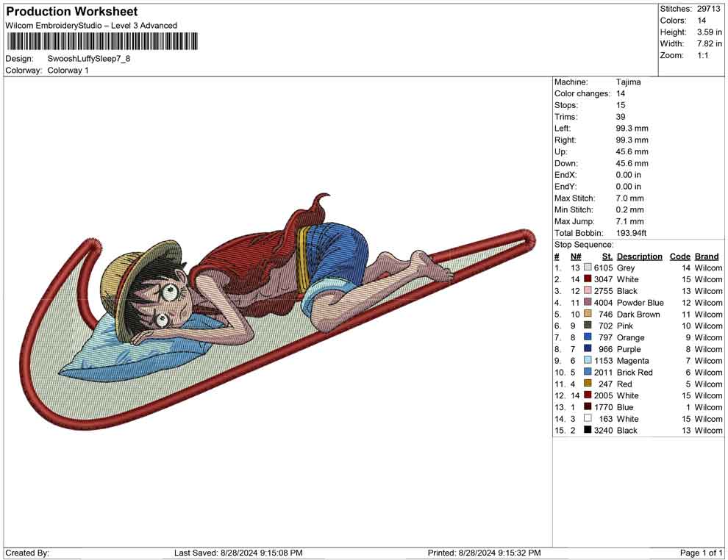Click the dark red swatch in stop 2
Image resolution: width=728 pixels, height=560 pixels.
click(588, 279)
